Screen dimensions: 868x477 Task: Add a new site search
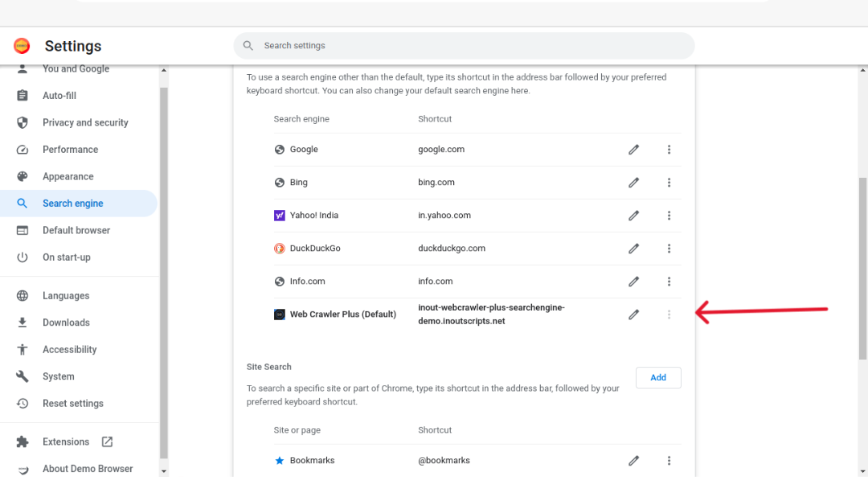[658, 377]
